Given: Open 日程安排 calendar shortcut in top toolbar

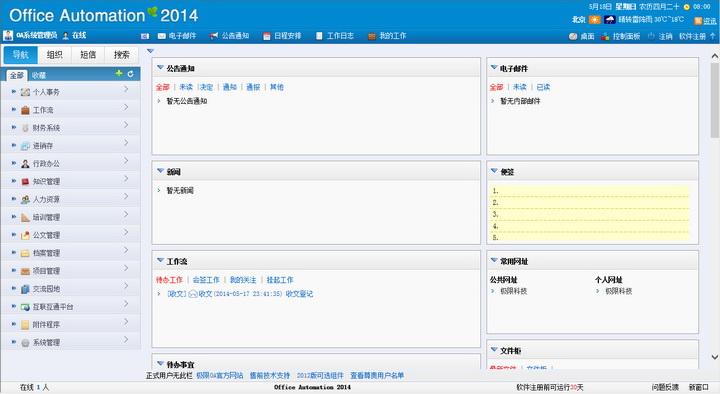Looking at the screenshot, I should click(x=266, y=36).
